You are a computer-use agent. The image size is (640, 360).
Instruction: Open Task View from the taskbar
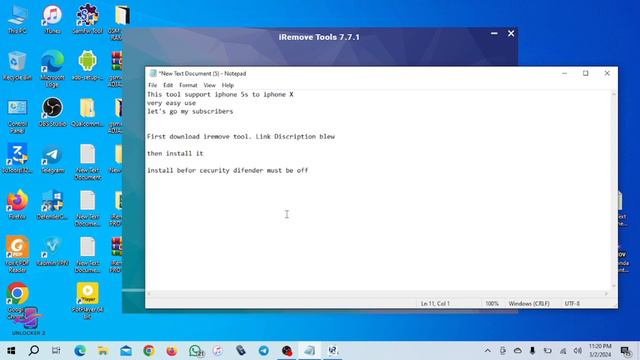click(56, 351)
